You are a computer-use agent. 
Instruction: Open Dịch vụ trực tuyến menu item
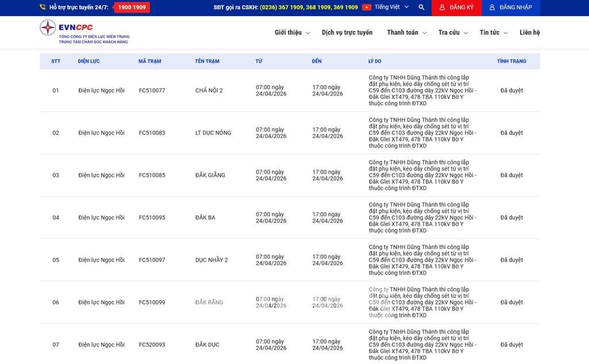(x=347, y=33)
